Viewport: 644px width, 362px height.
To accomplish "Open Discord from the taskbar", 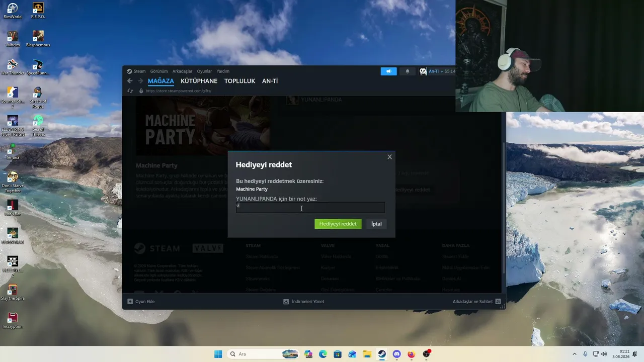I will click(x=396, y=354).
